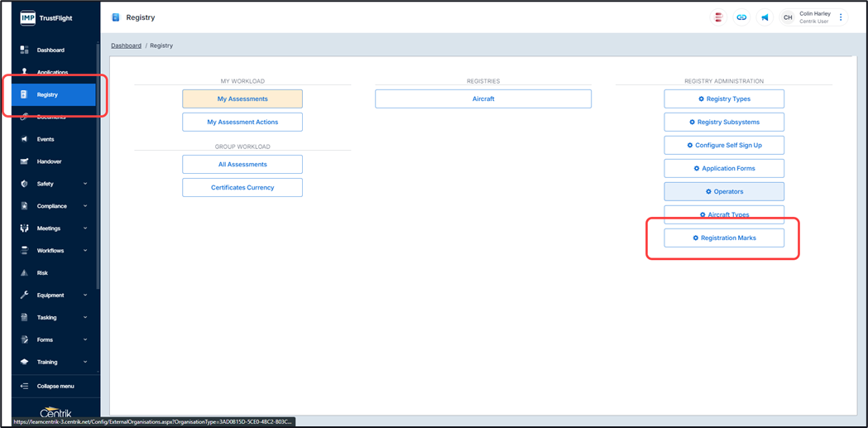Click the Applications sidebar icon
The image size is (868, 428).
(x=24, y=71)
